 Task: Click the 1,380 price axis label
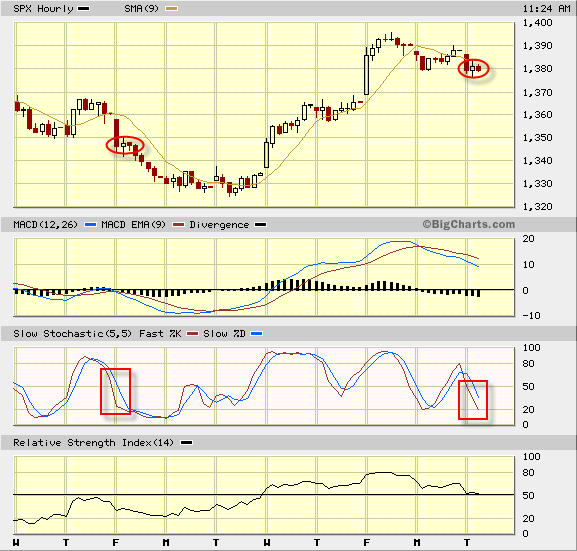[538, 69]
